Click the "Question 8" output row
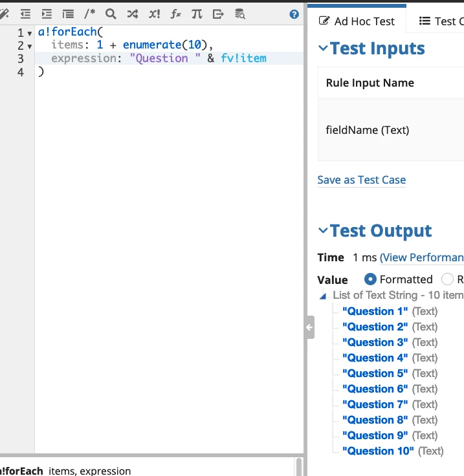Viewport: 464px width, 476px height. tap(390, 420)
